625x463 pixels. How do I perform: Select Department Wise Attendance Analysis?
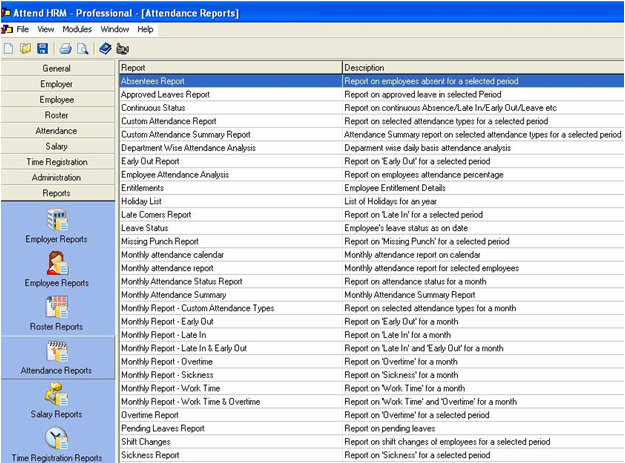coord(371,148)
